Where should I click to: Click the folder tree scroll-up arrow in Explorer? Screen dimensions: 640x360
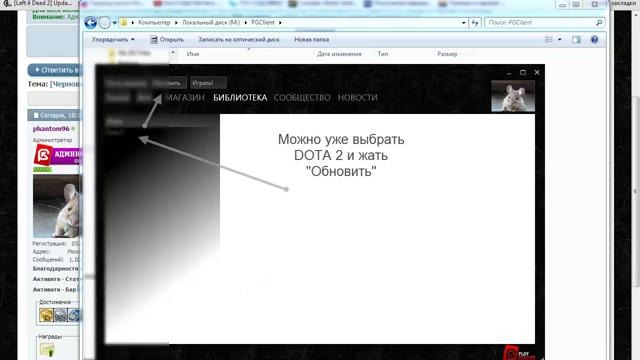tap(173, 53)
